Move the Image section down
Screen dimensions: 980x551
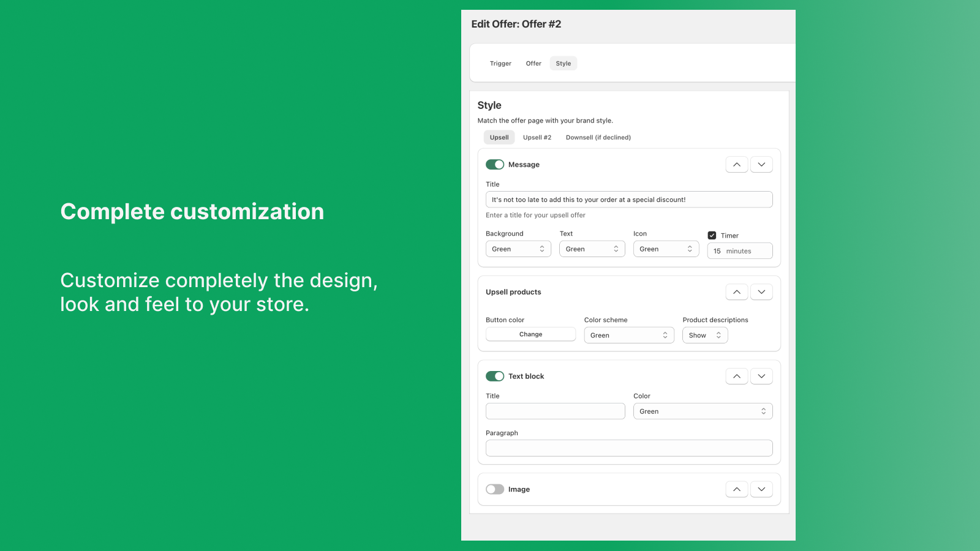point(761,489)
